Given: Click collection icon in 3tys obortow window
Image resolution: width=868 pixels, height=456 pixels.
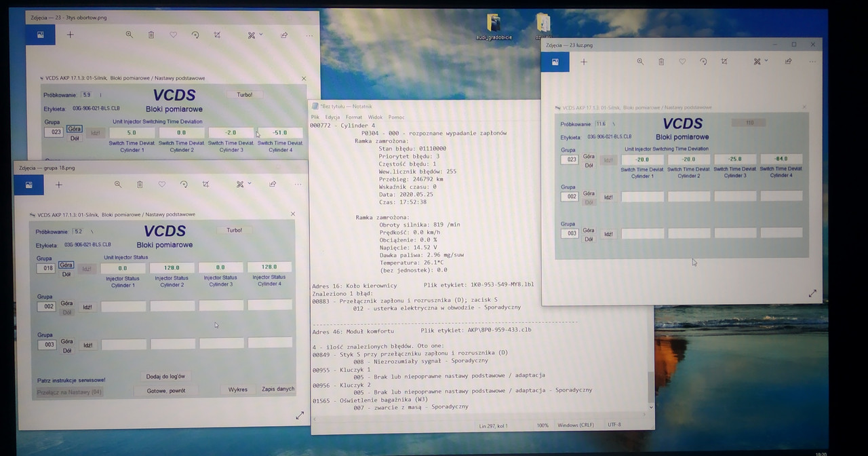Looking at the screenshot, I should tap(40, 35).
